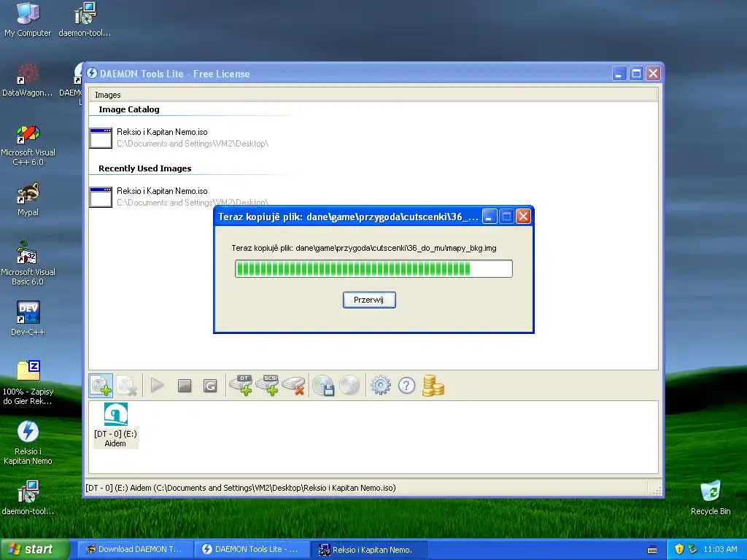Click the Recently Used Images heading
Viewport: 747px width, 560px height.
pyautogui.click(x=145, y=168)
